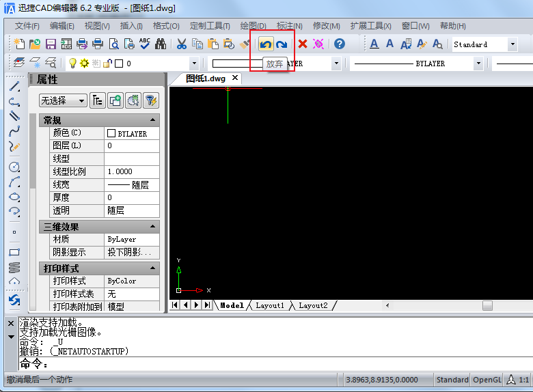The height and width of the screenshot is (392, 533).
Task: Switch to the Layout2 tab
Action: point(313,305)
